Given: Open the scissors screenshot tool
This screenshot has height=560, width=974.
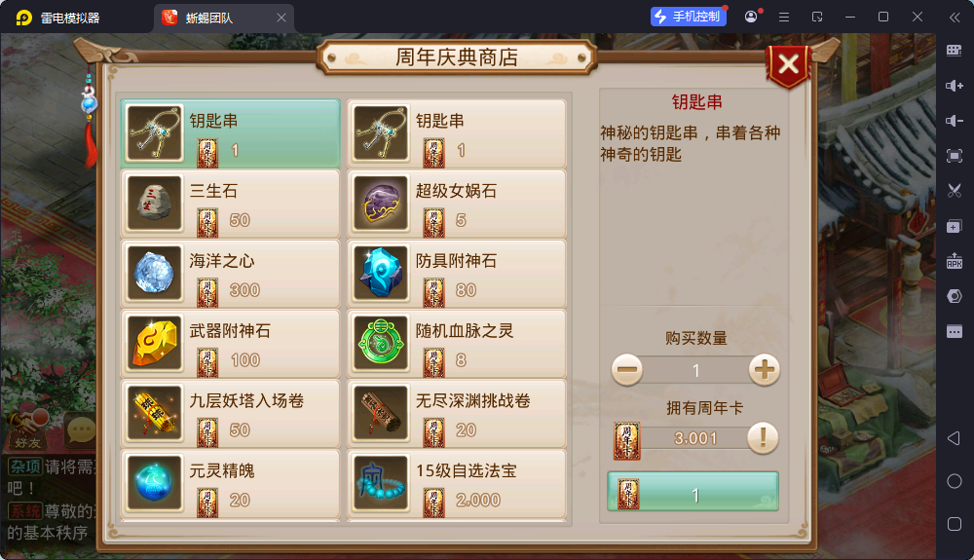Looking at the screenshot, I should pyautogui.click(x=955, y=191).
